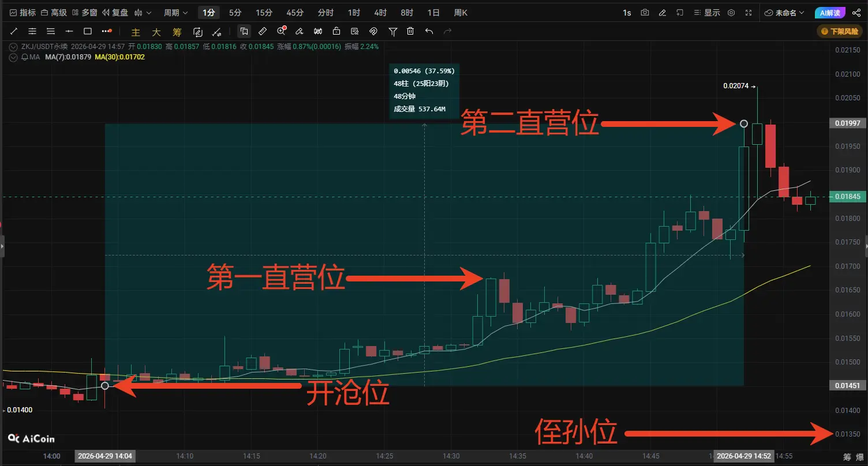Open the 多窗 multi-window layout

84,13
